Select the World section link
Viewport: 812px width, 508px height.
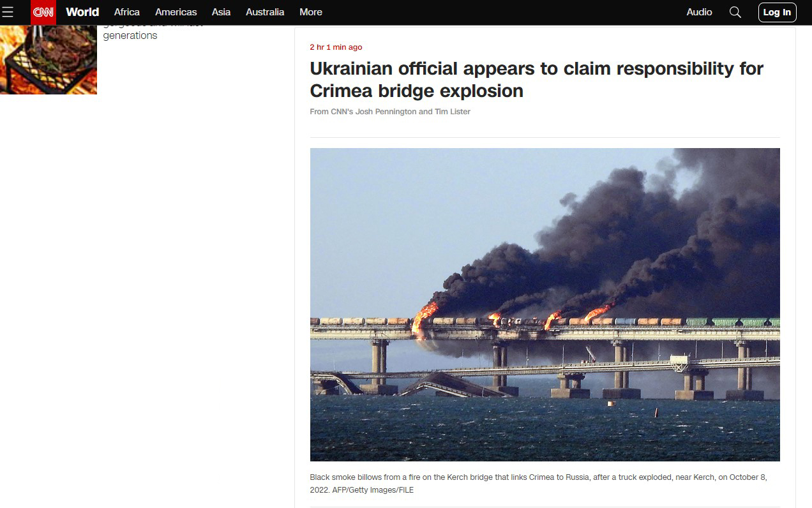82,12
